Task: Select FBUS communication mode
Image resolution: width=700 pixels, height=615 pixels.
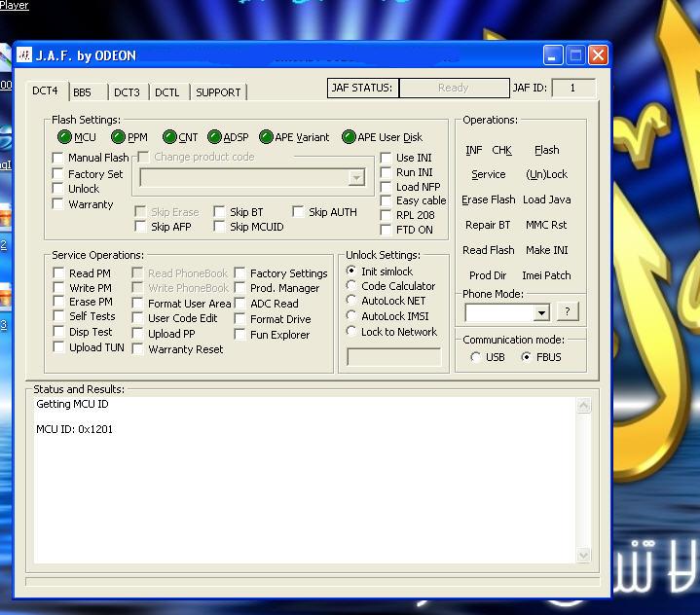Action: (527, 357)
